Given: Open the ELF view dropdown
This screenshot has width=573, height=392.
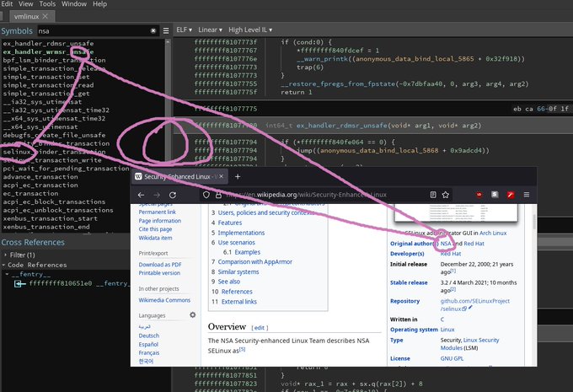Looking at the screenshot, I should [x=185, y=30].
